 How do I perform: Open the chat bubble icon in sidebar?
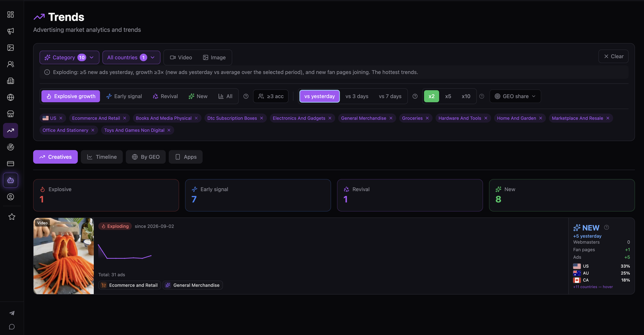pyautogui.click(x=12, y=327)
